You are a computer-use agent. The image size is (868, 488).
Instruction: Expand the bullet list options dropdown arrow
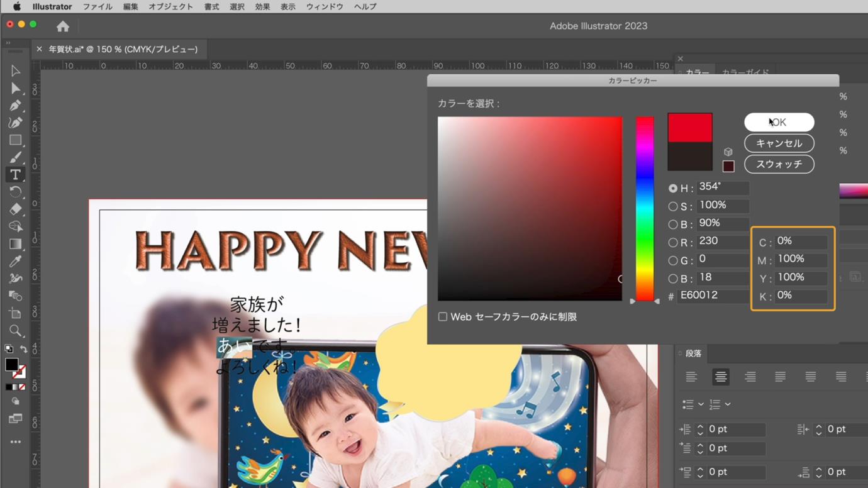701,404
